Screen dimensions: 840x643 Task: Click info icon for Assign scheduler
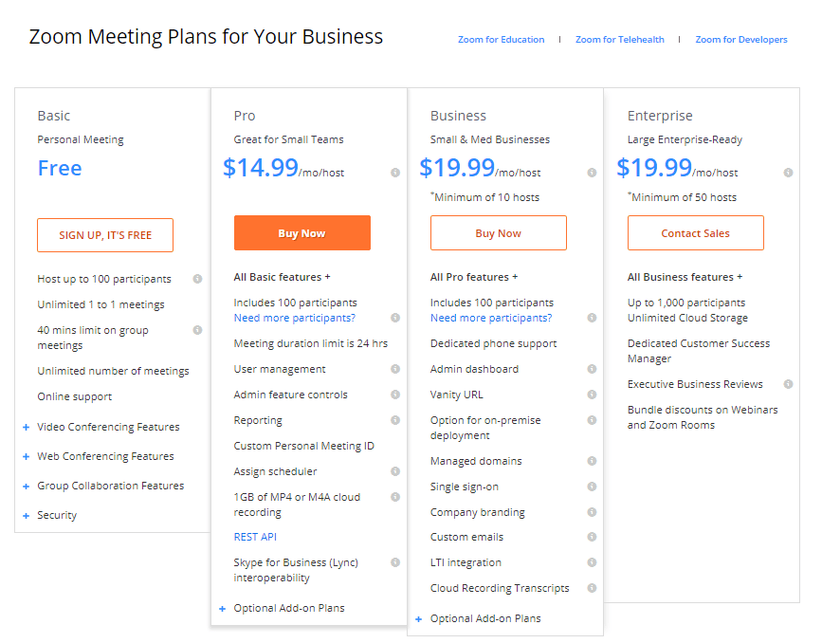coord(395,471)
